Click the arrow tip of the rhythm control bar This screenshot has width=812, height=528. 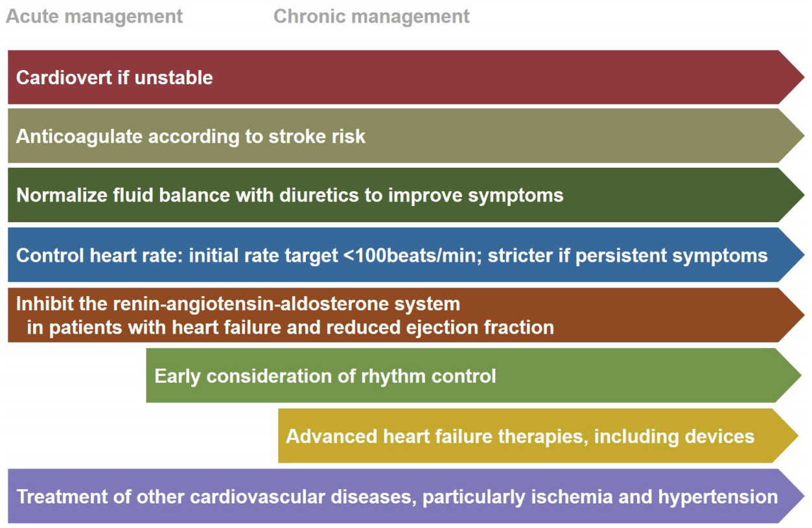(789, 375)
